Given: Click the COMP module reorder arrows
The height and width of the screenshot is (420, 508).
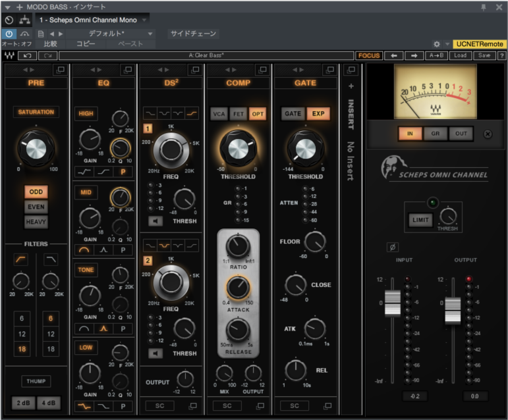Looking at the screenshot, I should coord(231,70).
